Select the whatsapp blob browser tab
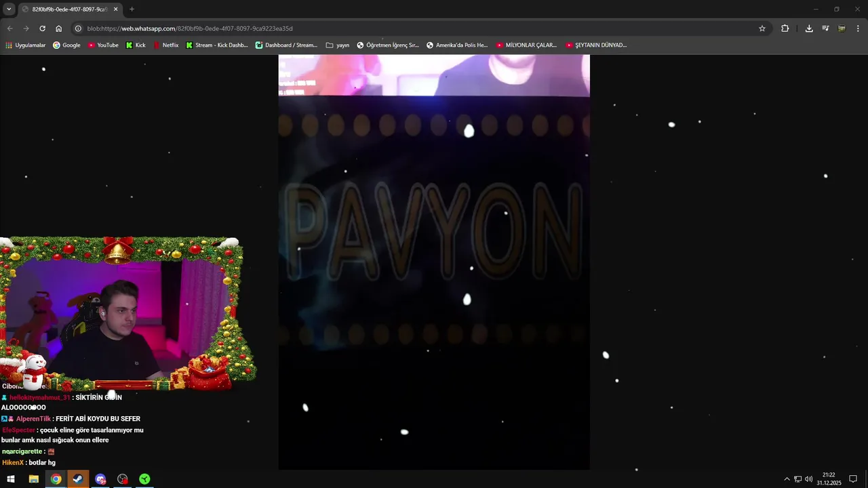868x488 pixels. click(70, 9)
